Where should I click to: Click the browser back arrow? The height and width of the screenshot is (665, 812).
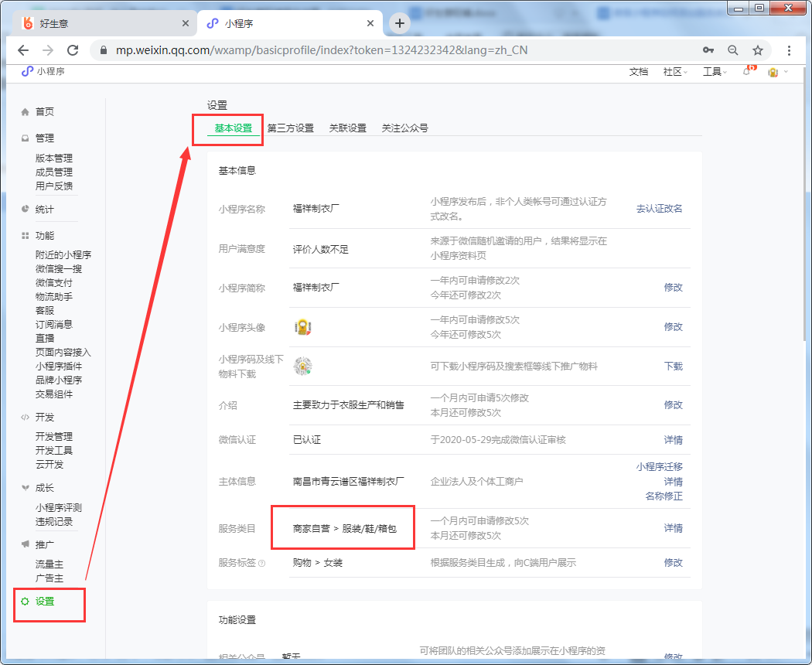pyautogui.click(x=22, y=50)
